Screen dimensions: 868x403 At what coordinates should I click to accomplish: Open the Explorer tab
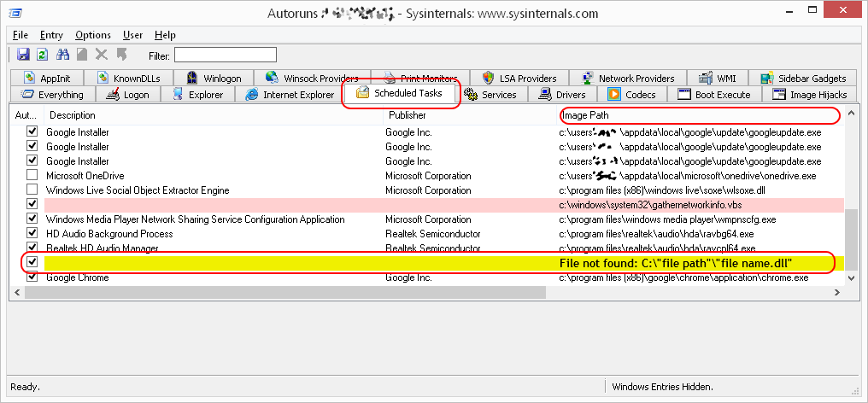197,95
